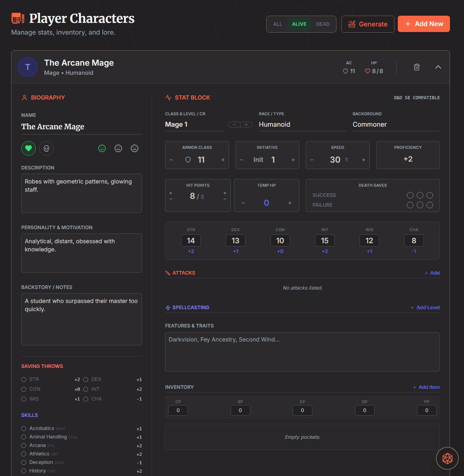464x476 pixels.
Task: Decrease Speed value
Action: click(x=312, y=160)
